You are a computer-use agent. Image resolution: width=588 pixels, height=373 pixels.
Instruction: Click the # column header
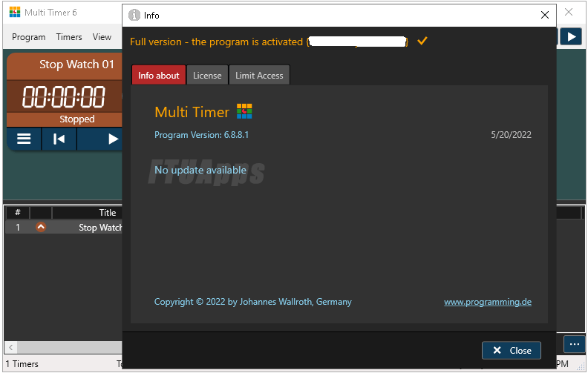(17, 213)
